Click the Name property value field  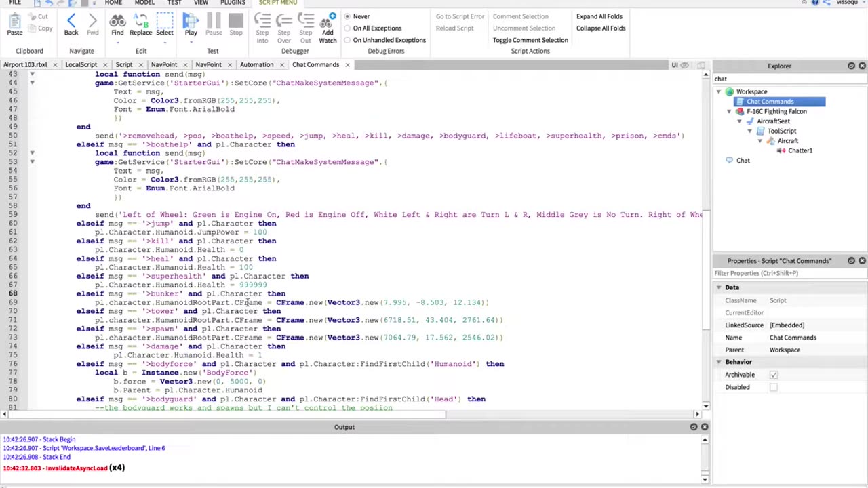[x=816, y=338]
